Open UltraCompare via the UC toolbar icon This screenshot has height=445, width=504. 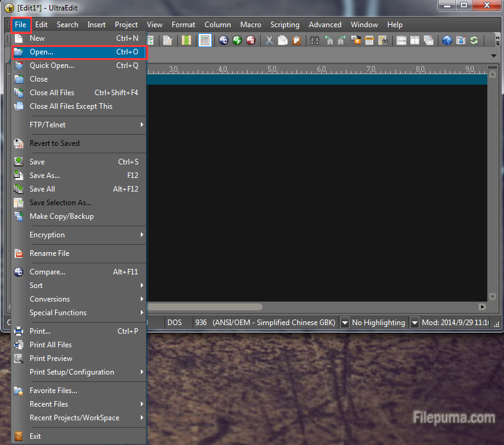click(224, 41)
